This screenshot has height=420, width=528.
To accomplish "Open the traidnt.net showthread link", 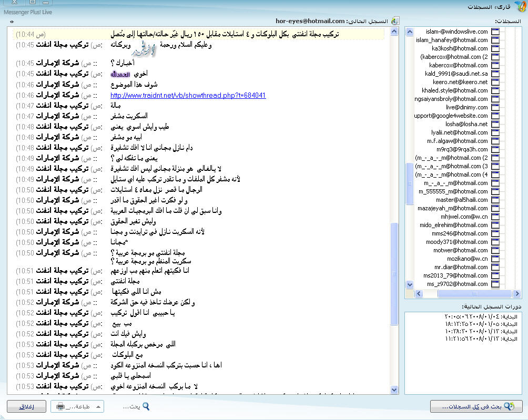I will (188, 95).
